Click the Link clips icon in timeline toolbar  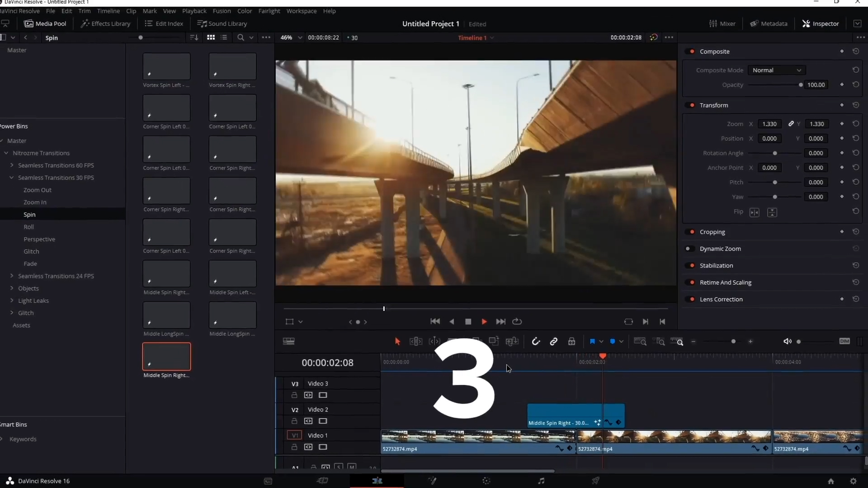coord(554,342)
